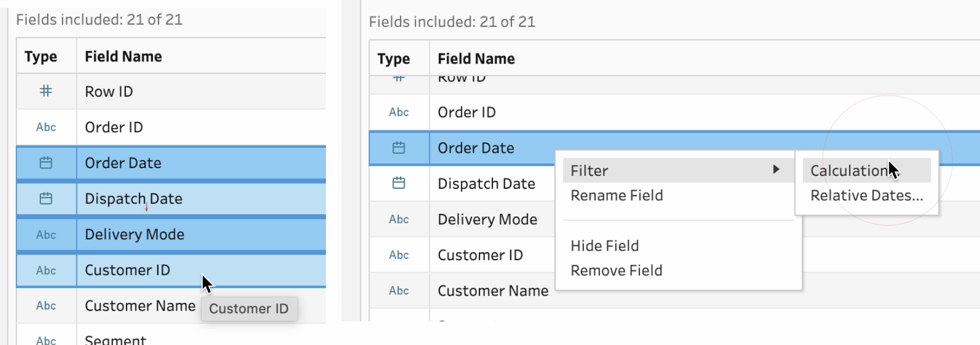Click the calendar icon for Dispatch Date in right panel

point(399,183)
